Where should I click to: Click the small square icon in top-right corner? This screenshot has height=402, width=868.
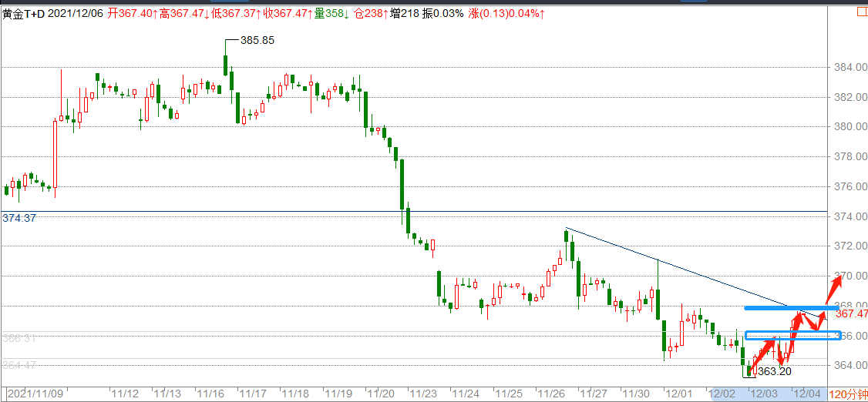click(861, 12)
